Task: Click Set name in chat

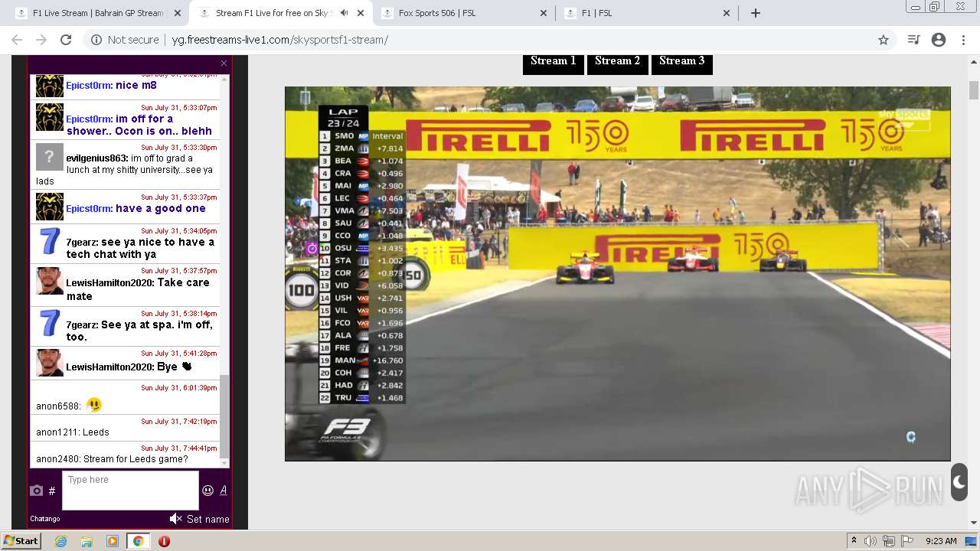Action: 208,519
